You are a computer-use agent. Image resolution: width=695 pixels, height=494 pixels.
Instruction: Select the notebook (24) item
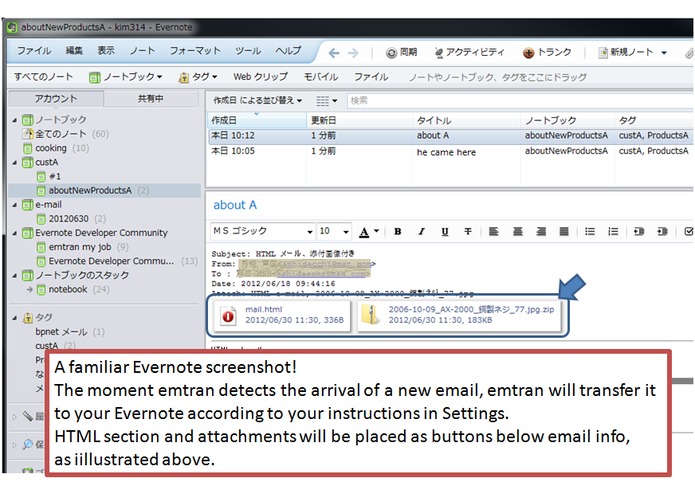(x=68, y=289)
